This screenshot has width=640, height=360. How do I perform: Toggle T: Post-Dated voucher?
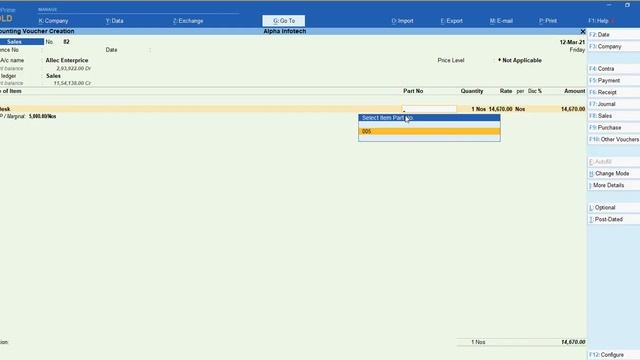613,219
